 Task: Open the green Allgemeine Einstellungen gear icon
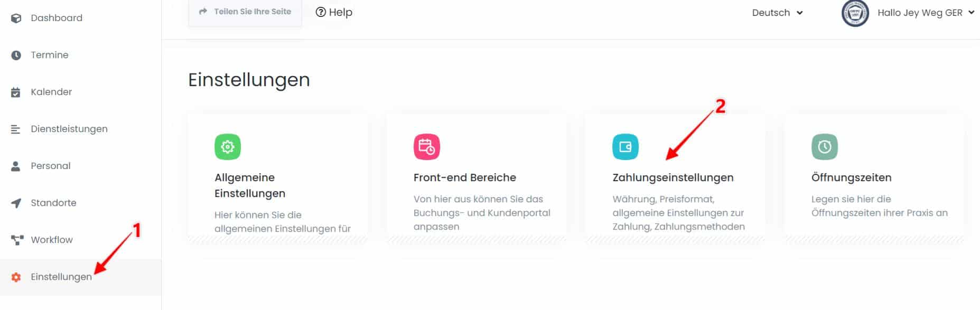tap(228, 147)
